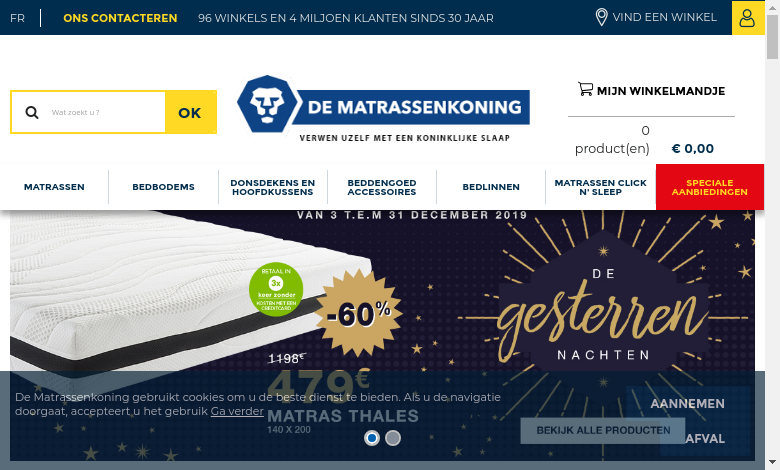The image size is (780, 470).
Task: Go to Speciale Aanbiedingen
Action: [x=710, y=187]
